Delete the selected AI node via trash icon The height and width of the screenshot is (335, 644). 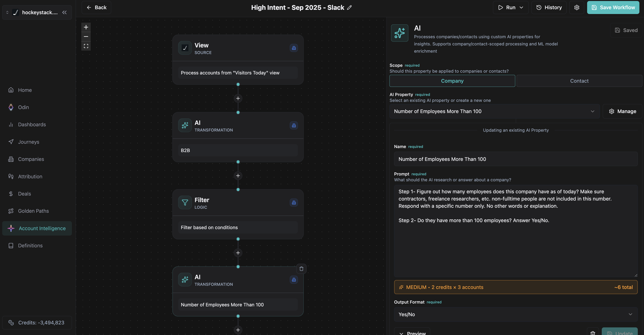301,269
